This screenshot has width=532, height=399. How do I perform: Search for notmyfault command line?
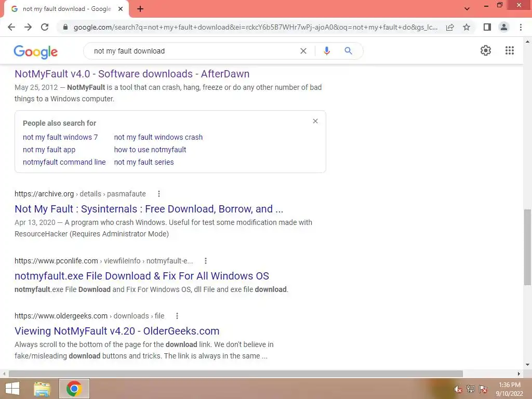tap(64, 162)
